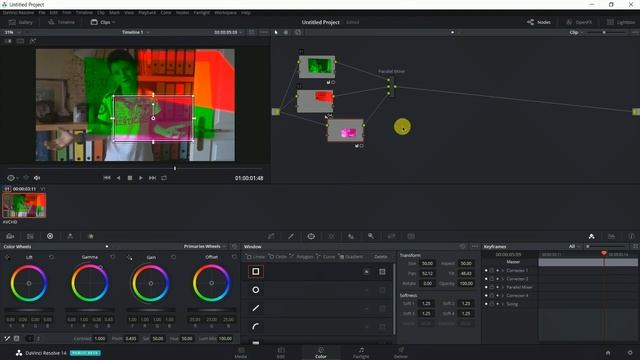Viewport: 640px width, 360px height.
Task: Open the Tracker palette
Action: coord(331,236)
